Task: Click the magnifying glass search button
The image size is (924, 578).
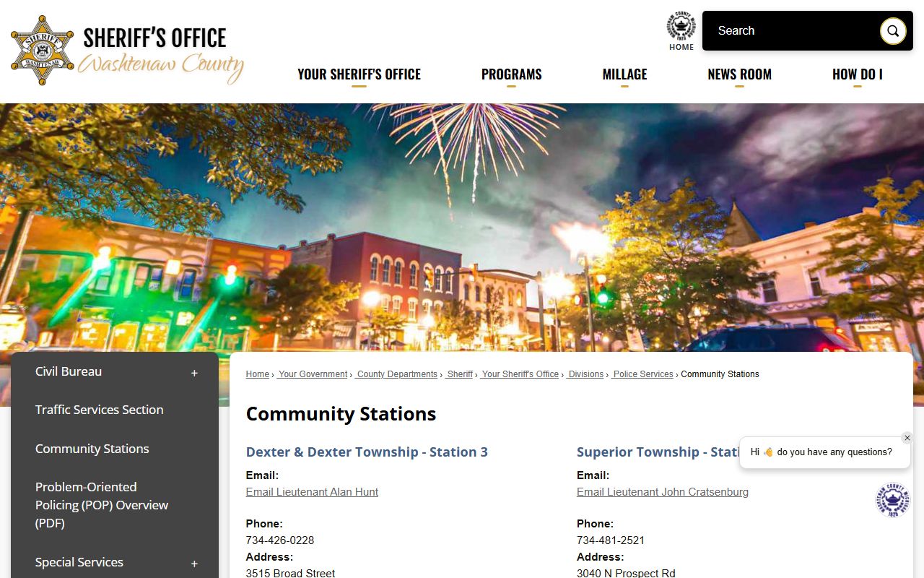Action: pyautogui.click(x=893, y=31)
